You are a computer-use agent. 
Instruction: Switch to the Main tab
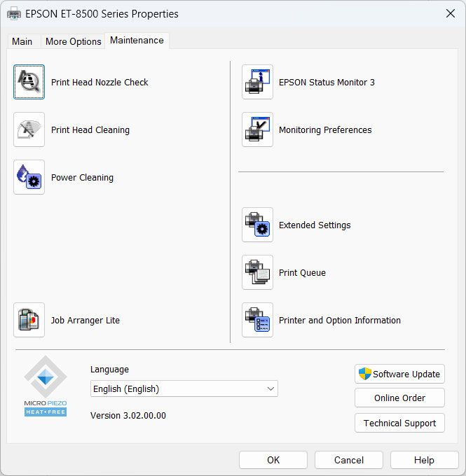[x=22, y=41]
